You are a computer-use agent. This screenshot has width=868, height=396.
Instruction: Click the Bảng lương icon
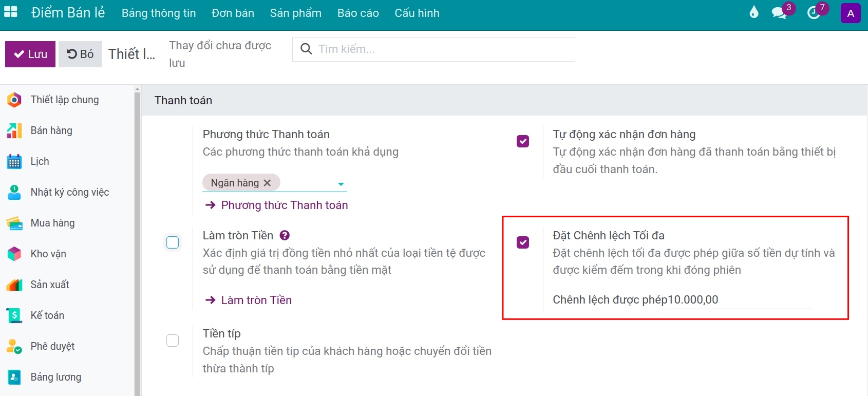click(x=14, y=377)
